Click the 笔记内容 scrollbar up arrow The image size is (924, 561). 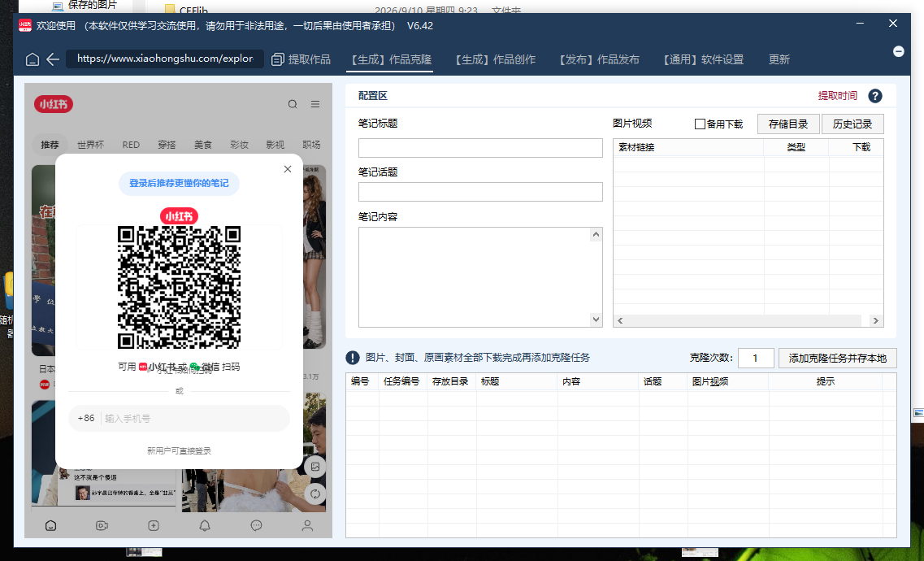pos(596,234)
